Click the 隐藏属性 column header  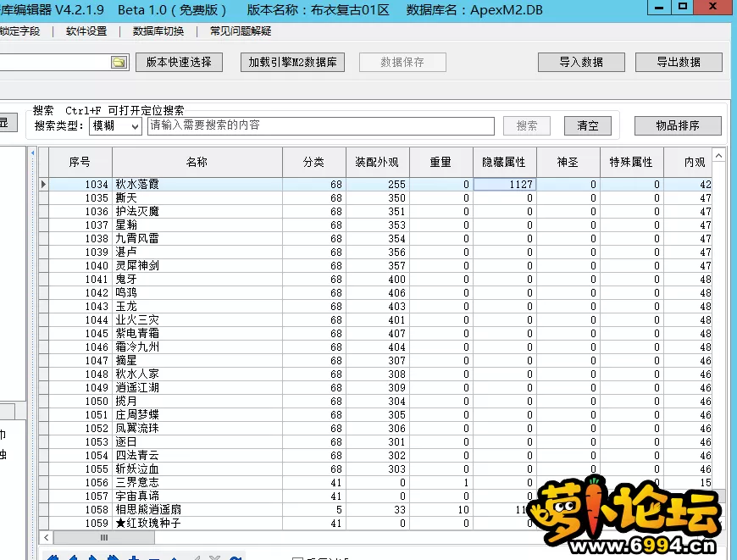(504, 162)
